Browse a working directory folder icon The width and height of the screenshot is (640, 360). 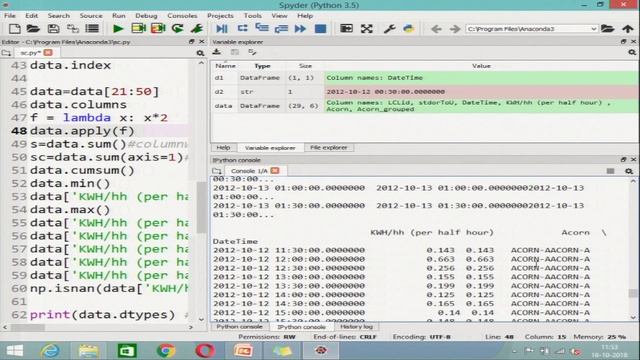(x=607, y=29)
